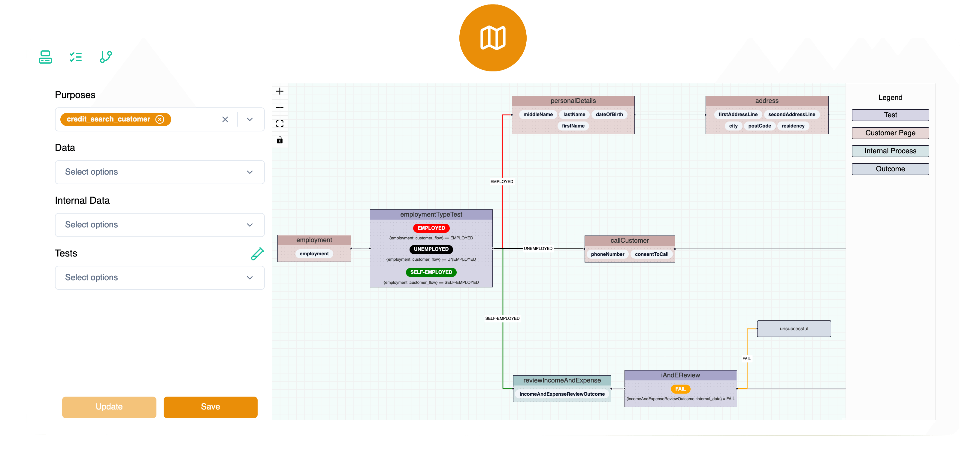980x453 pixels.
Task: Select the personalDetails node header
Action: tap(573, 101)
